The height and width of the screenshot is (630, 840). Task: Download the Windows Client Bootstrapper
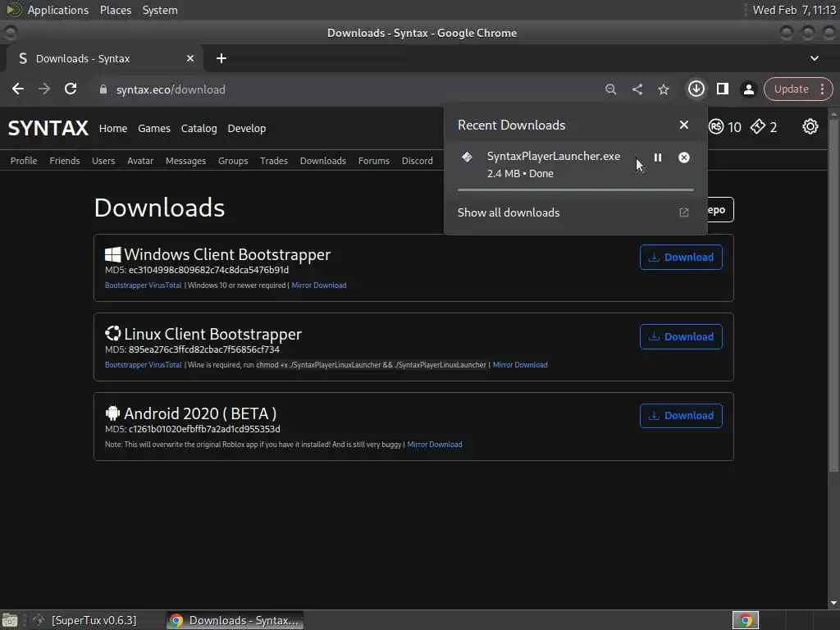(x=681, y=257)
